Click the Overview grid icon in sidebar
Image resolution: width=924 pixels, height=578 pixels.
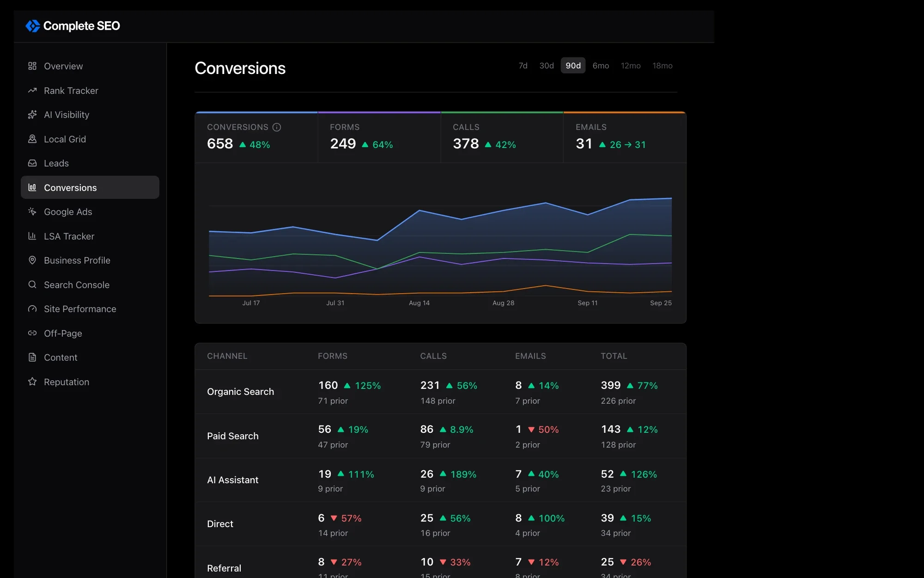(32, 66)
